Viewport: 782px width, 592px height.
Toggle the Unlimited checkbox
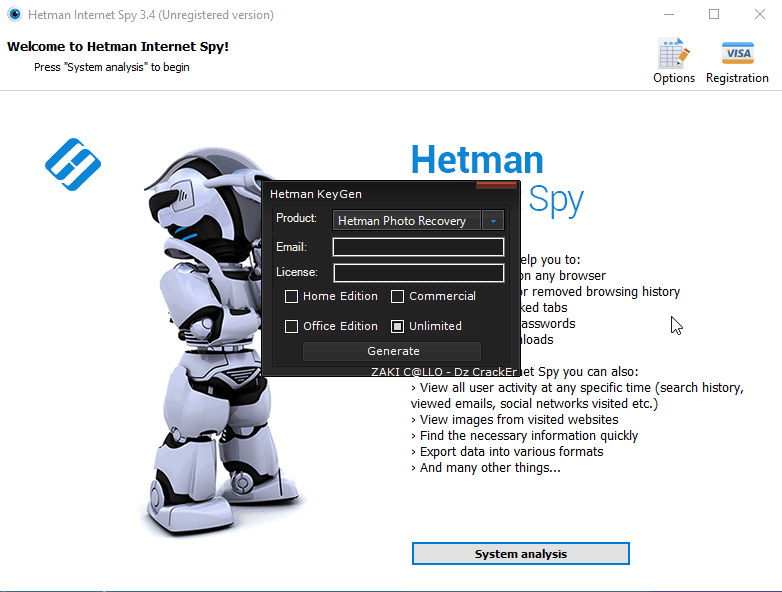397,326
